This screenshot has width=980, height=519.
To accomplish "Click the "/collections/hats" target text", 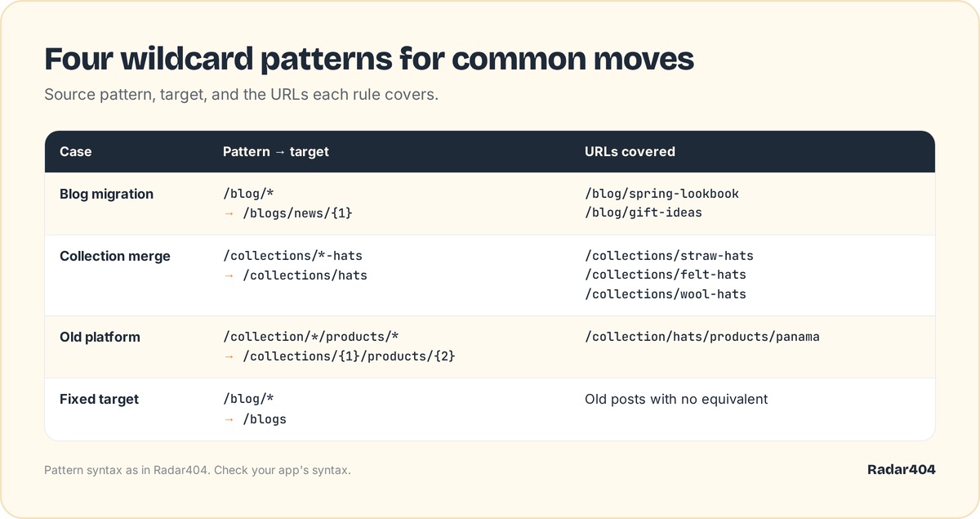I will coord(305,275).
